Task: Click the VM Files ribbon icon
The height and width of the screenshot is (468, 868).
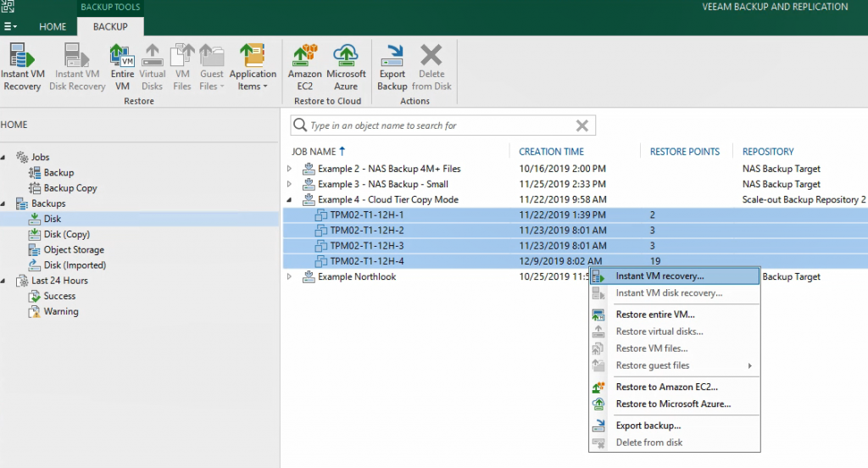Action: click(182, 67)
